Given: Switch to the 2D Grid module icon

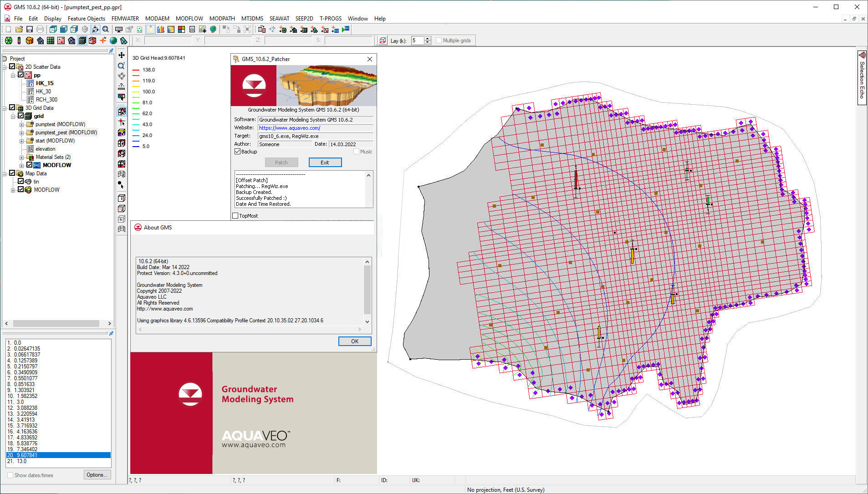Looking at the screenshot, I should point(51,41).
